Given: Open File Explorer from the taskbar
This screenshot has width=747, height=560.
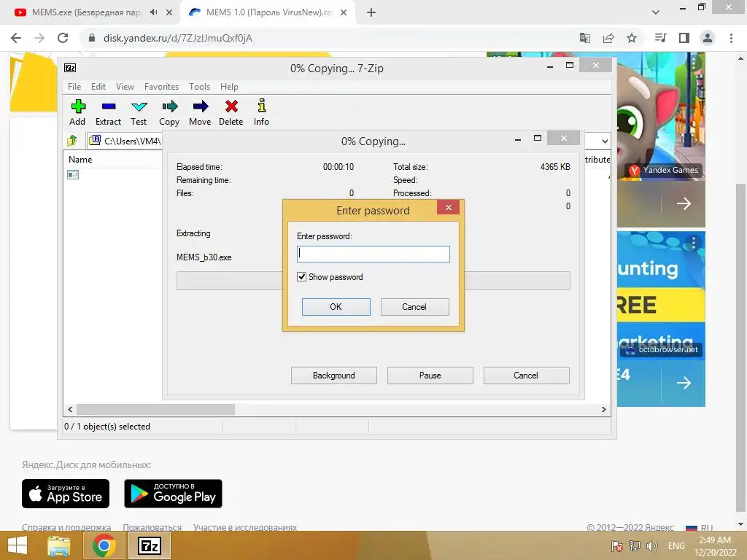Looking at the screenshot, I should click(59, 545).
